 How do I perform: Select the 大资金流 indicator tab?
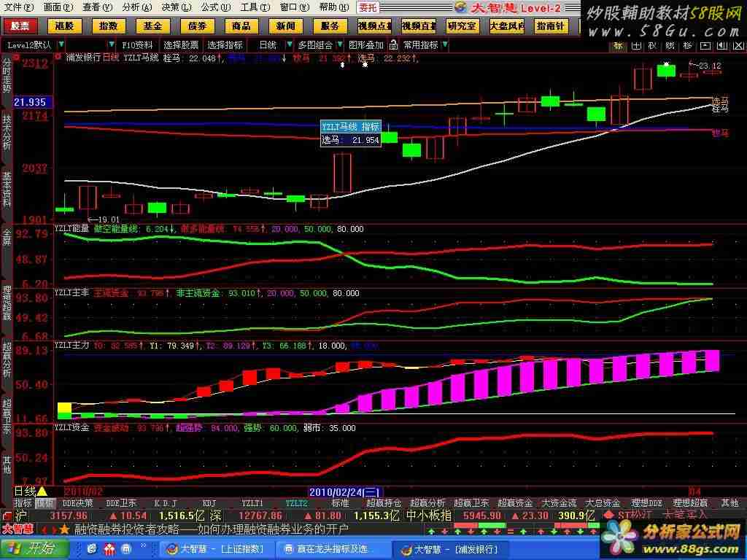[x=559, y=503]
